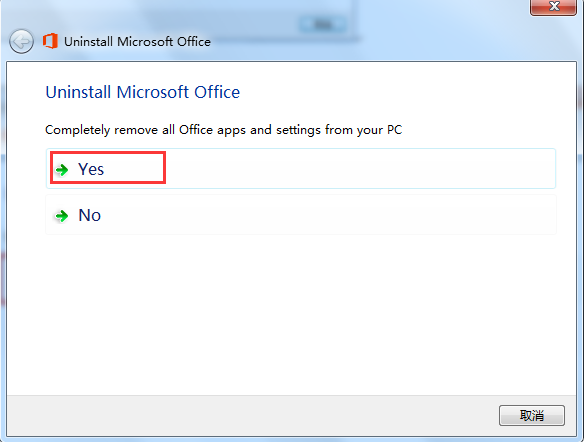The width and height of the screenshot is (584, 442).
Task: Click the gray footer bar beside 取消
Action: (253, 415)
